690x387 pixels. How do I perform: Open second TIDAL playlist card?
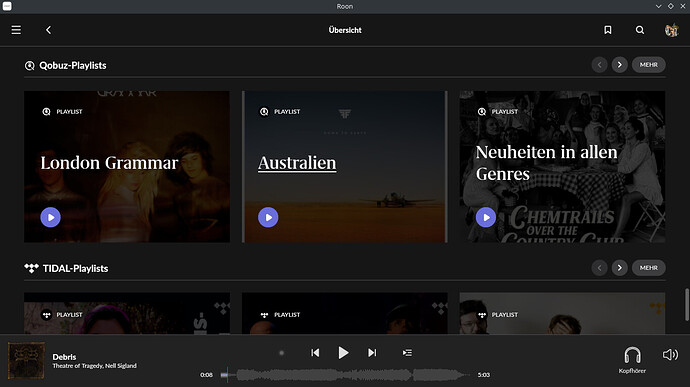(345, 313)
